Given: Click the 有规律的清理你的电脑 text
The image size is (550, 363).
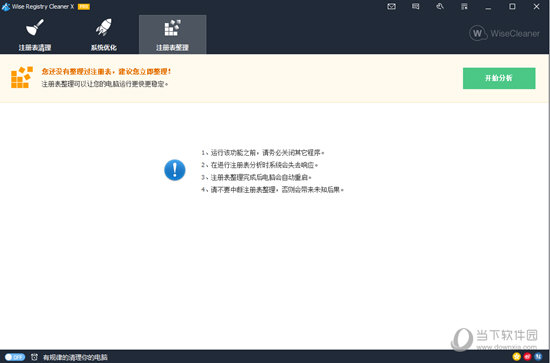Looking at the screenshot, I should click(75, 357).
